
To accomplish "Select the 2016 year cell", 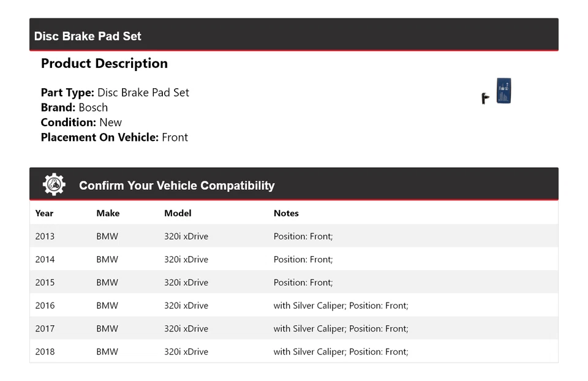I will point(45,306).
